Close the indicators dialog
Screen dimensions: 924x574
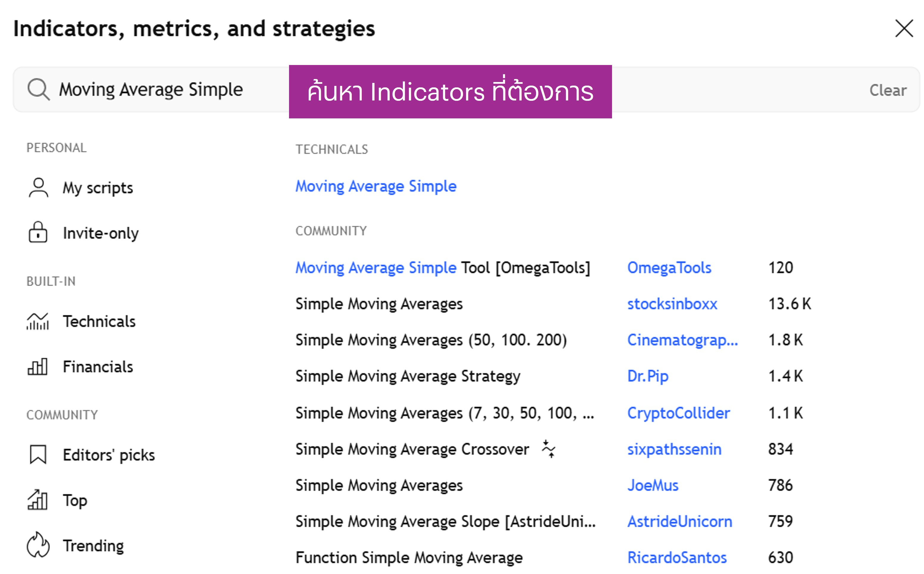pyautogui.click(x=904, y=28)
